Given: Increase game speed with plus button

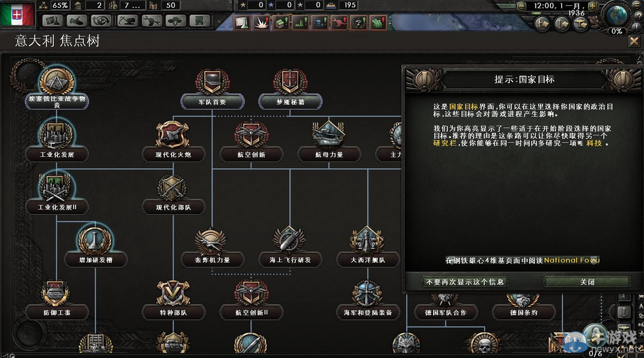Looking at the screenshot, I should 592,6.
